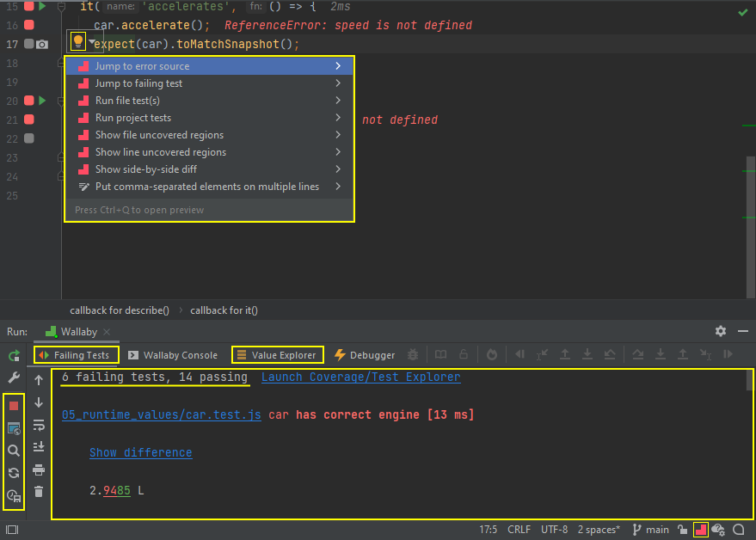Screen dimensions: 756x540
Task: Click the down arrow in the console toolbar
Action: pos(39,402)
